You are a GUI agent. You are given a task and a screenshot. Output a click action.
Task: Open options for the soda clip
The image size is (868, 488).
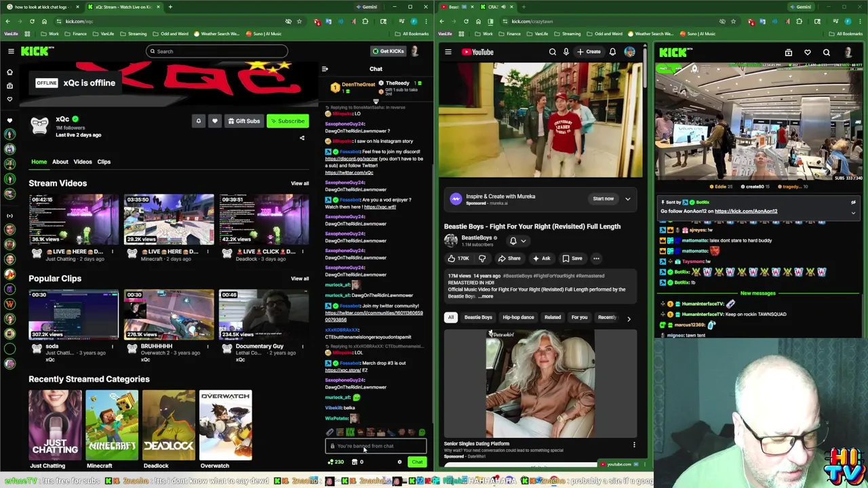[x=113, y=346]
